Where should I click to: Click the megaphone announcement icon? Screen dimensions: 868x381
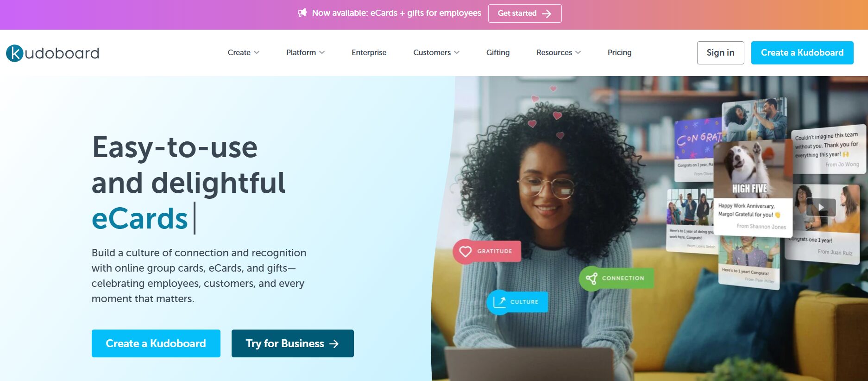pyautogui.click(x=302, y=13)
